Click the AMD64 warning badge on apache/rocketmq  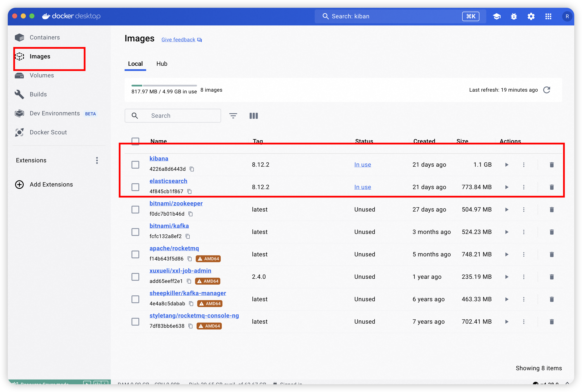(x=208, y=259)
